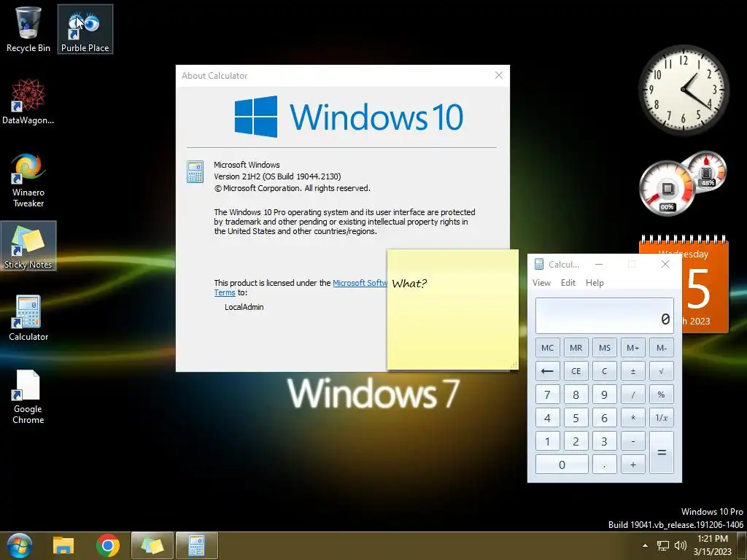Viewport: 747px width, 560px height.
Task: Open the 'Terms' link in About dialog
Action: [225, 292]
